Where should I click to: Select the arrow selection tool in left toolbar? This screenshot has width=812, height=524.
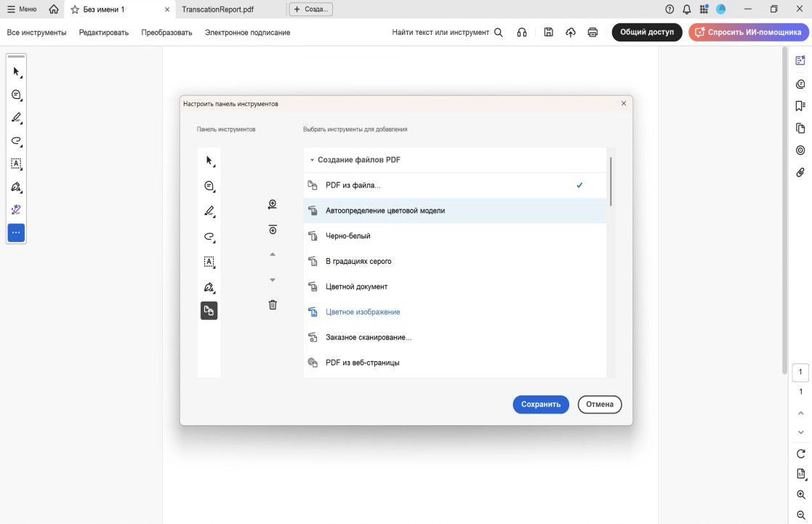(x=16, y=71)
